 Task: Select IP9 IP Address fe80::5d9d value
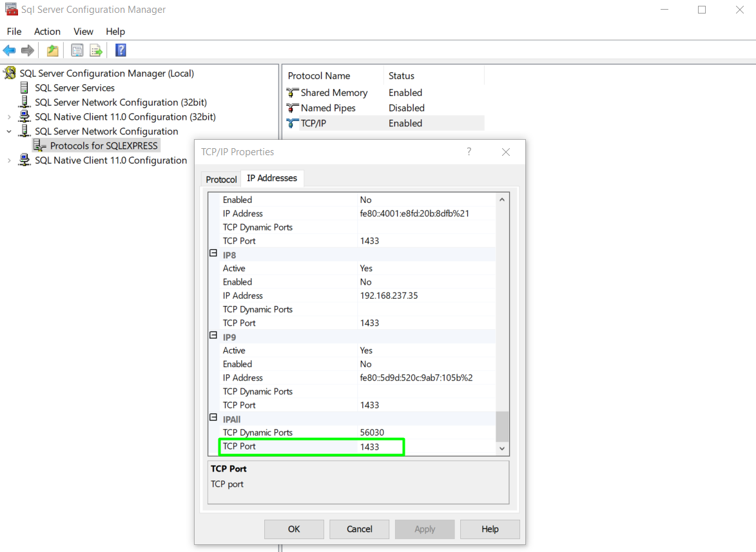(427, 377)
